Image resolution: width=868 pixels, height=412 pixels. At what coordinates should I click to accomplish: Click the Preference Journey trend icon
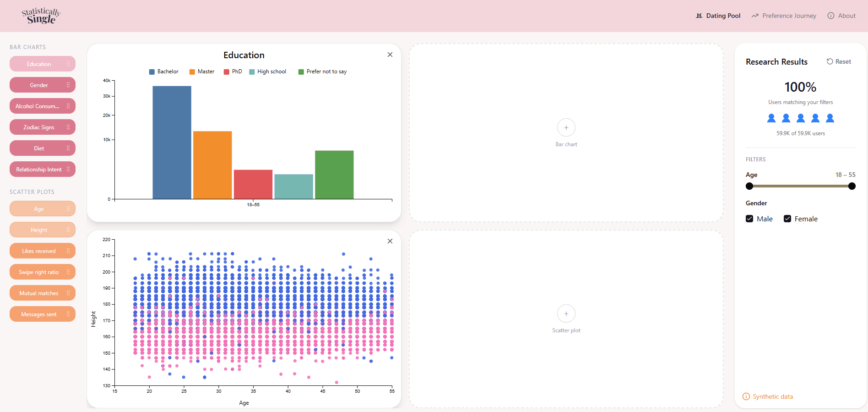point(755,16)
